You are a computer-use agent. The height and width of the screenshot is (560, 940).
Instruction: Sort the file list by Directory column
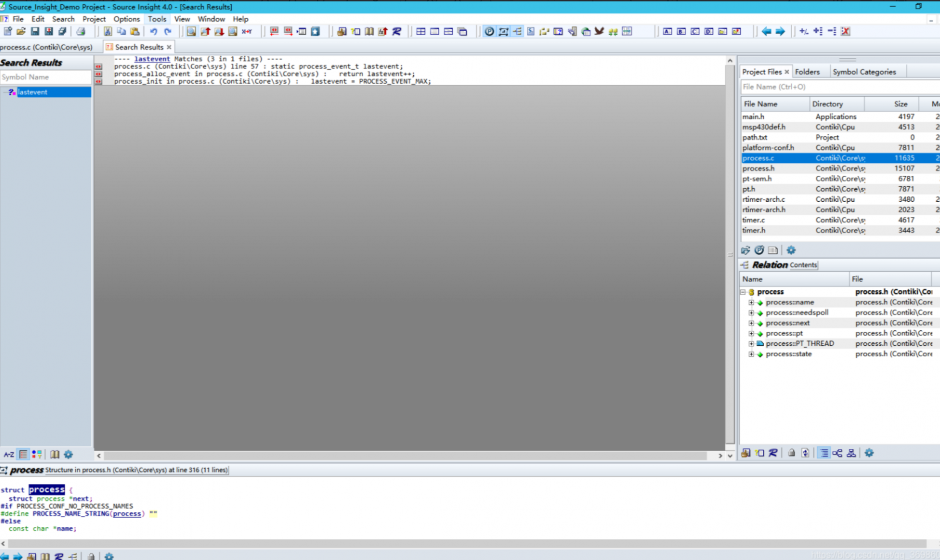click(x=837, y=104)
